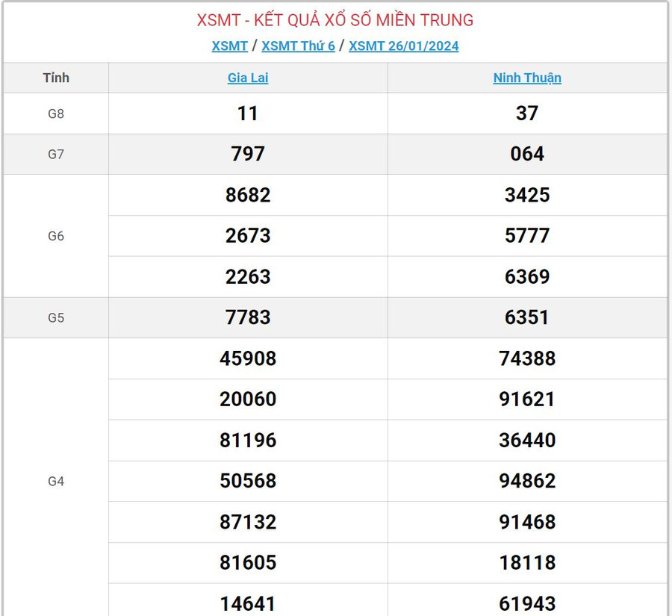Select the G4 prize row label
The width and height of the screenshot is (672, 616).
(56, 482)
